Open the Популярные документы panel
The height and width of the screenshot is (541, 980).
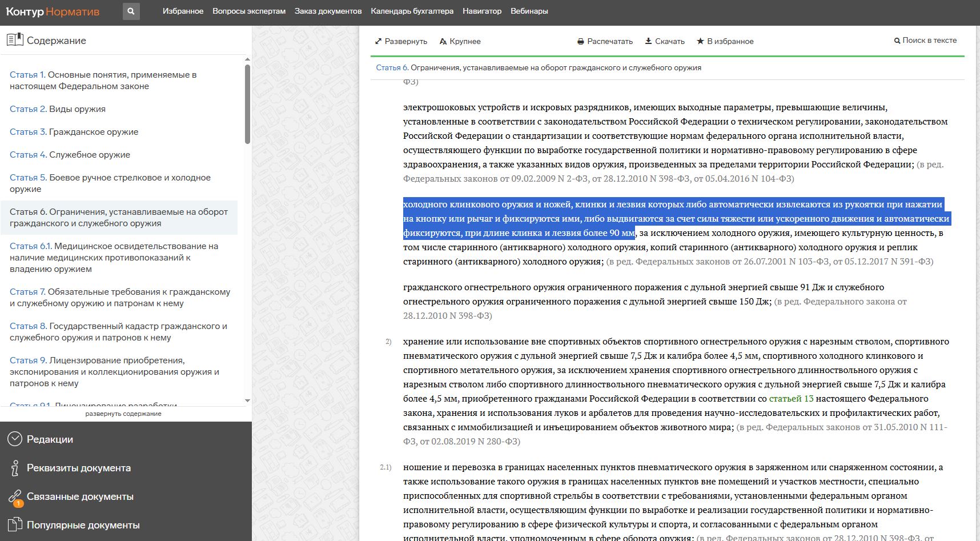83,525
